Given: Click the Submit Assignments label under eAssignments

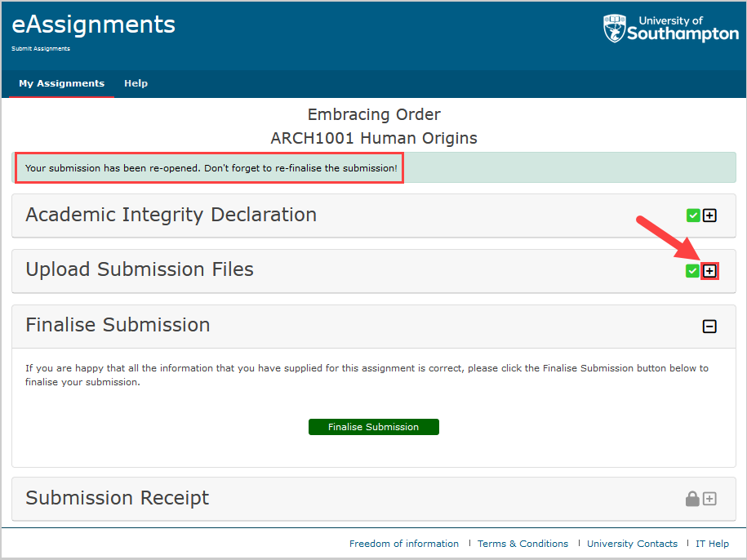Looking at the screenshot, I should click(40, 48).
